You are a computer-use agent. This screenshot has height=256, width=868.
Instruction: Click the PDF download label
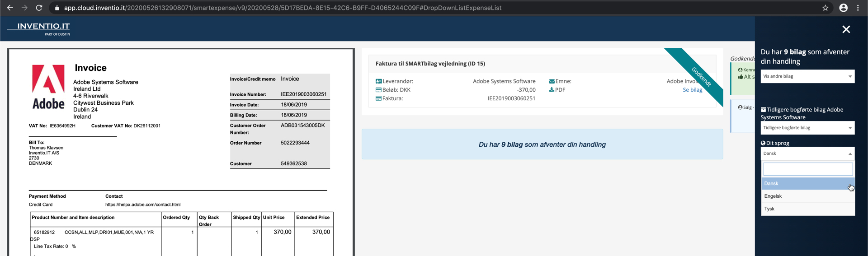pos(560,90)
